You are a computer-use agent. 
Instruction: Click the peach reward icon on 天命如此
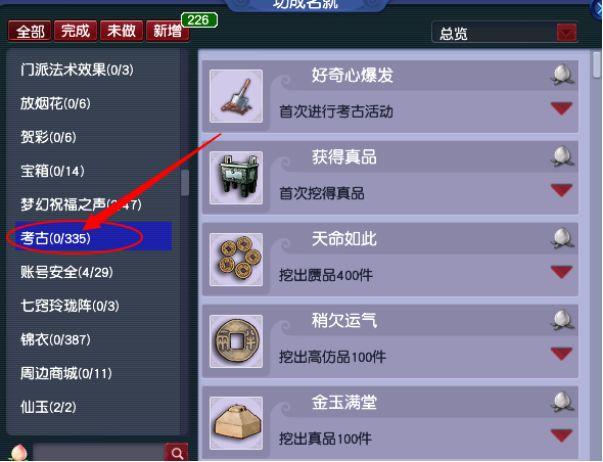(562, 238)
